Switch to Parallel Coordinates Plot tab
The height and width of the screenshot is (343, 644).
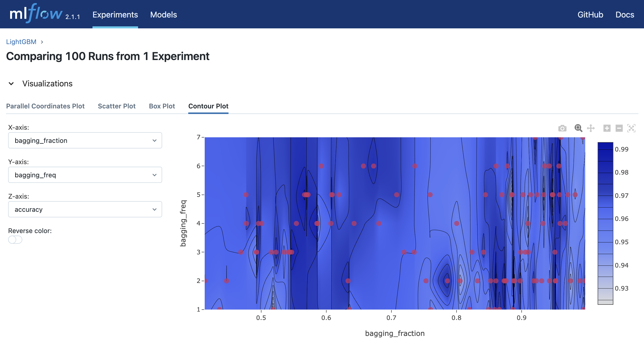(45, 106)
